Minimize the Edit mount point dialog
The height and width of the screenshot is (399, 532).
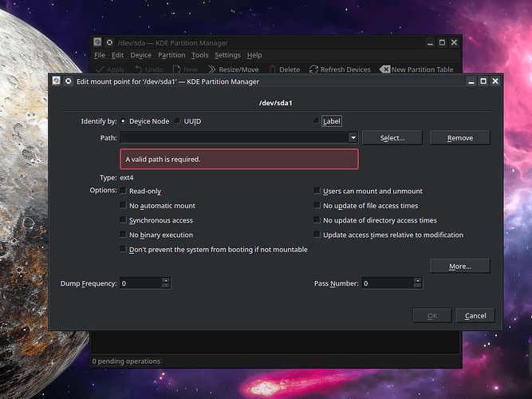(471, 81)
